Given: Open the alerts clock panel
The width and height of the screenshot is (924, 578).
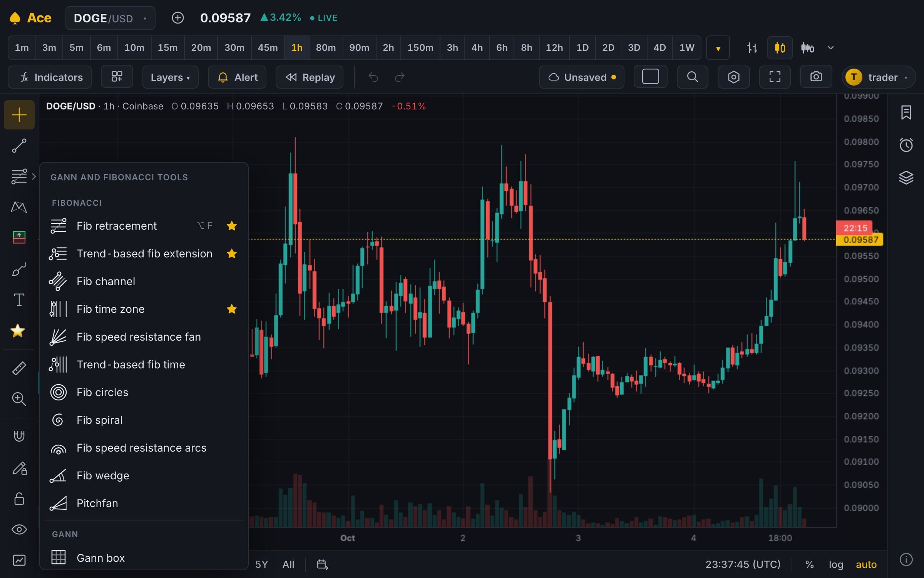Looking at the screenshot, I should [x=906, y=145].
